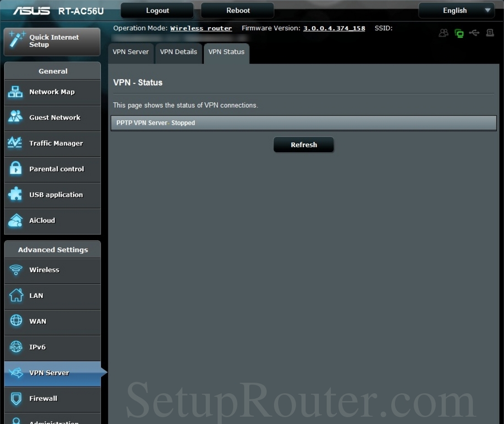This screenshot has width=504, height=424.
Task: Switch to the VPN Details tab
Action: click(x=178, y=52)
